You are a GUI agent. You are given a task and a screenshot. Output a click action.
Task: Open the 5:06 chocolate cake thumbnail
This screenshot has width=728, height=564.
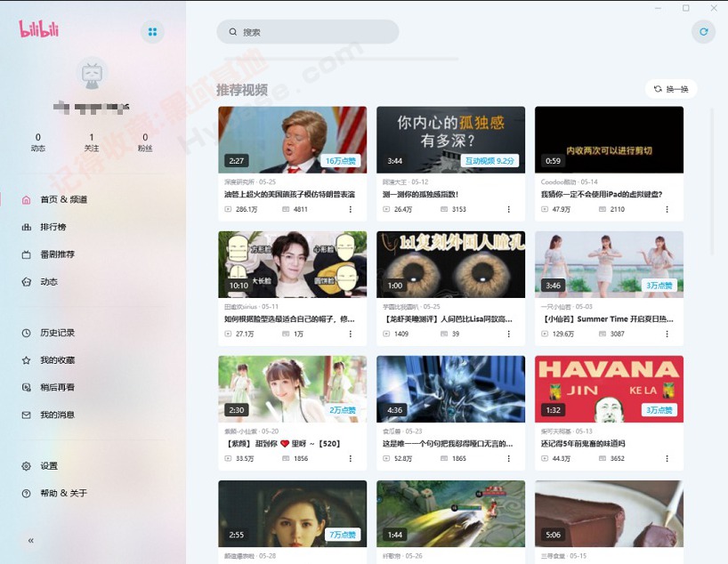pyautogui.click(x=609, y=513)
